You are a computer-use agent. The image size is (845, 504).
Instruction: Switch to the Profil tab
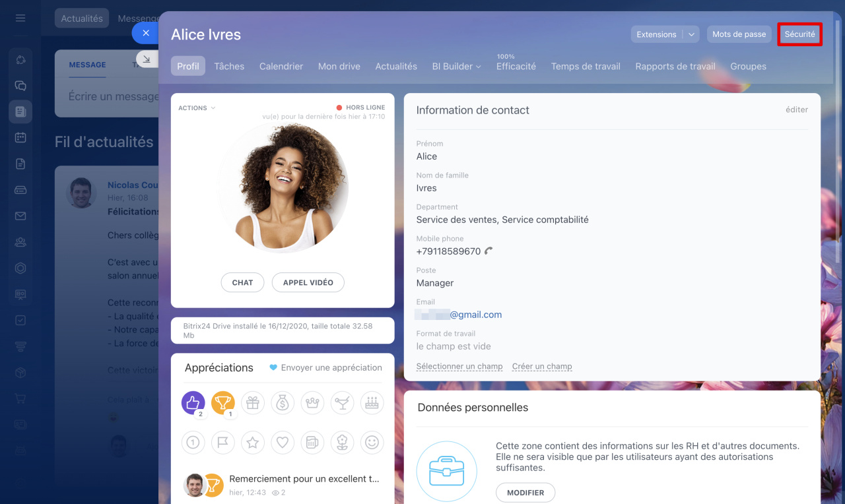coord(188,66)
